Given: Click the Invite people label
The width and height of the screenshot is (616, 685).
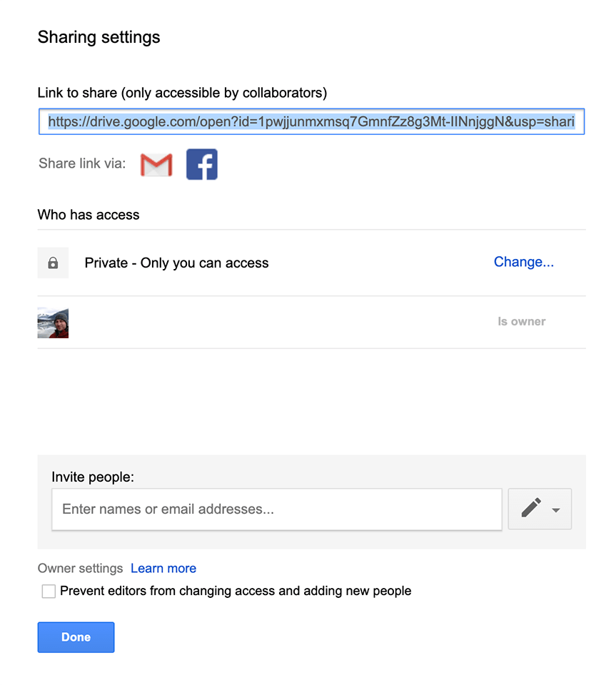Looking at the screenshot, I should (93, 477).
